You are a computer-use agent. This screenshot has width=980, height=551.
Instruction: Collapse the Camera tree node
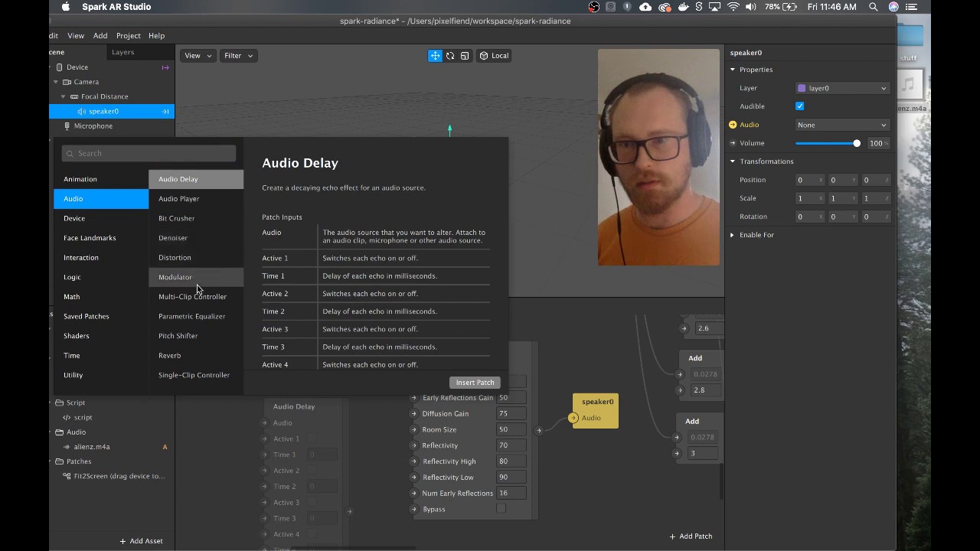point(56,82)
